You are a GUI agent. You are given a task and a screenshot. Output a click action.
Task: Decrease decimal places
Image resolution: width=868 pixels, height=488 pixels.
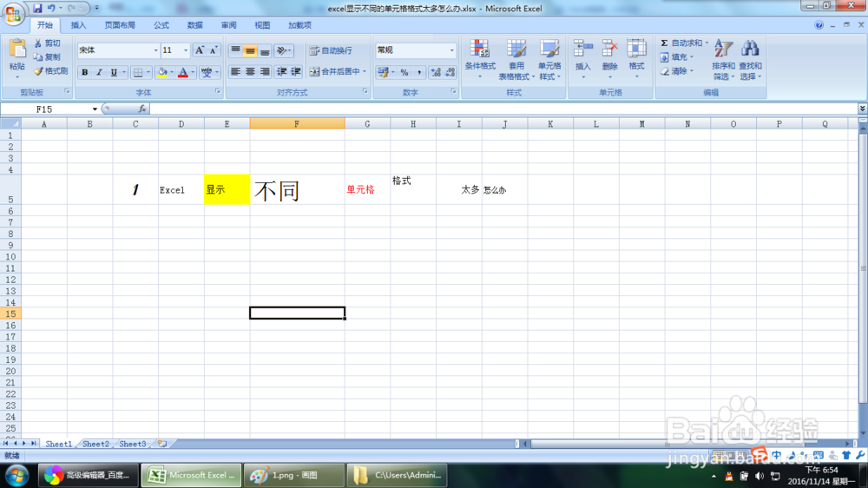450,73
